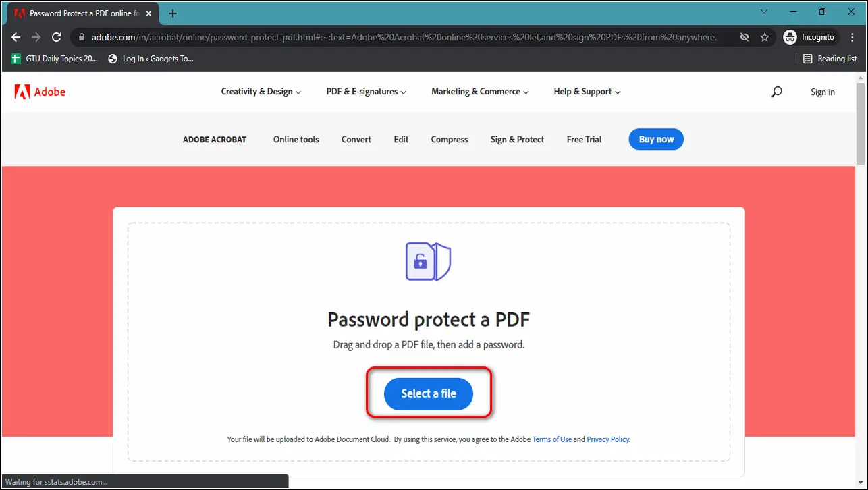Expand the PDF & E-signatures menu
The width and height of the screenshot is (868, 490).
pos(367,92)
